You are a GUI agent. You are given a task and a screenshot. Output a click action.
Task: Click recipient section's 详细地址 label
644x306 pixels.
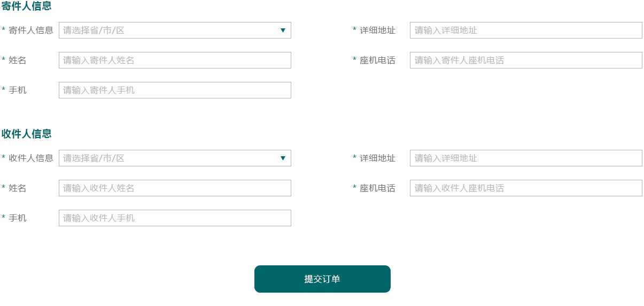pos(377,158)
